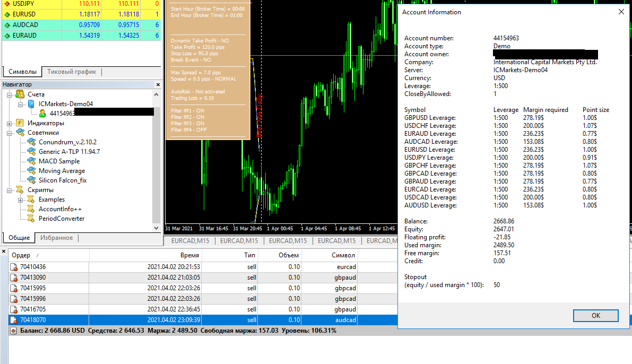Screen dimensions: 632x364
Task: Click the AUDCAD bid price 0.95709
Action: (90, 25)
